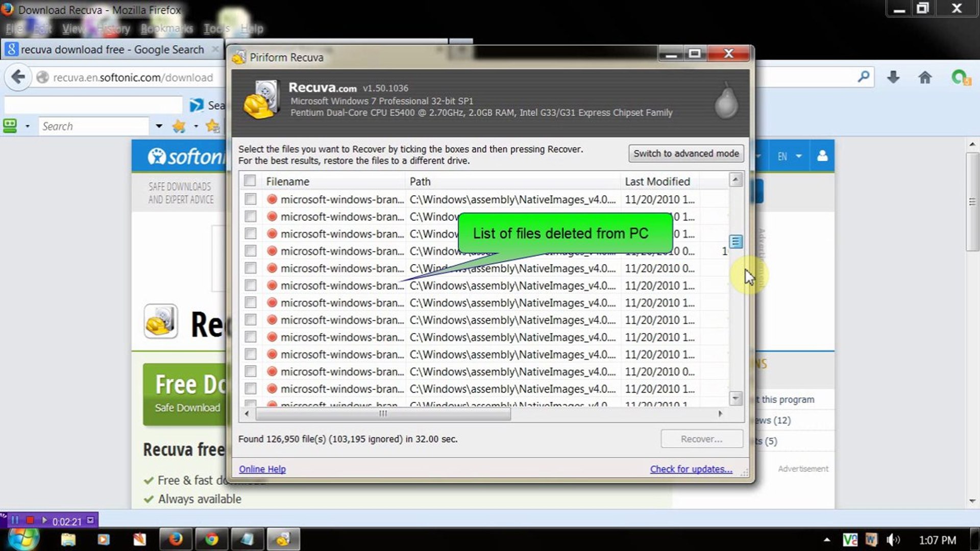The width and height of the screenshot is (980, 551).
Task: Sort the file list by Last Modified column
Action: (657, 181)
